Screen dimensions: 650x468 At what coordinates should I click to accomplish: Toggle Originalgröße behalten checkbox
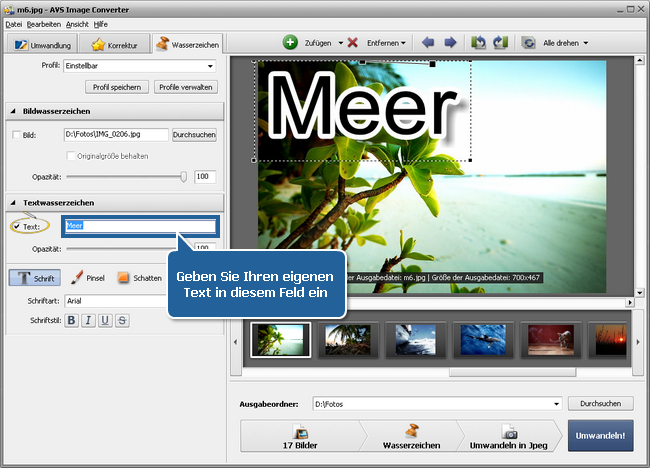point(71,156)
